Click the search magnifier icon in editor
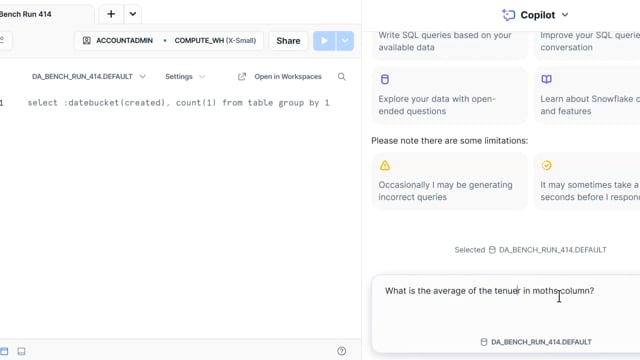The image size is (640, 360). pyautogui.click(x=342, y=76)
